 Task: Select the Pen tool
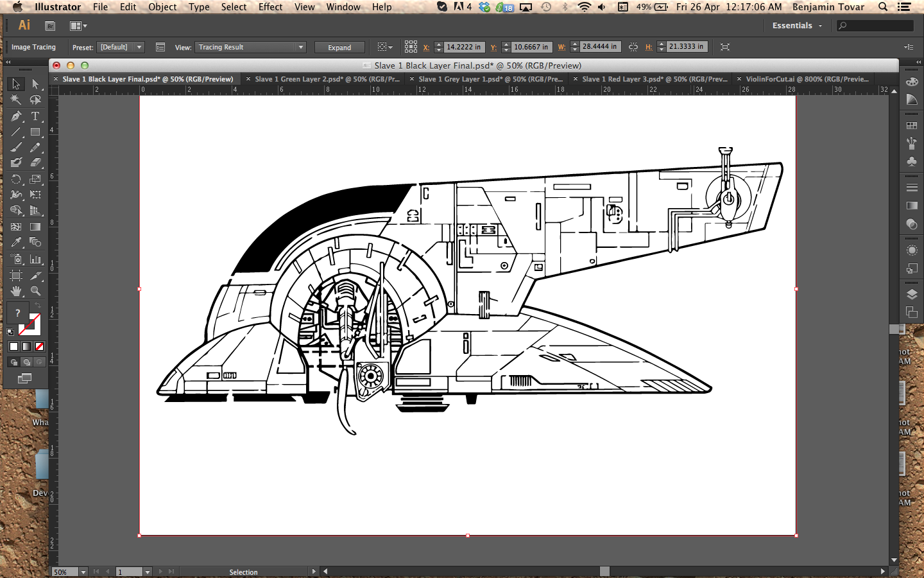click(16, 116)
